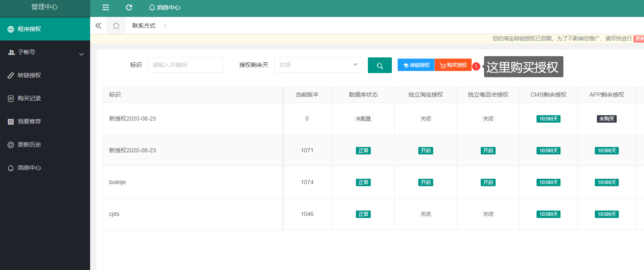Screen dimensions: 644x270
Task: Go to the home tab icon
Action: (116, 26)
